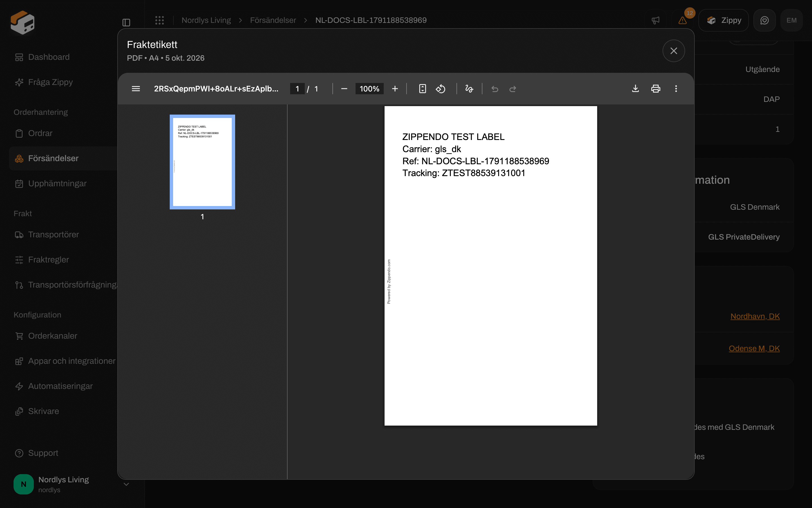This screenshot has height=508, width=812.
Task: Open alerts warning icon with 12 badge
Action: point(683,20)
